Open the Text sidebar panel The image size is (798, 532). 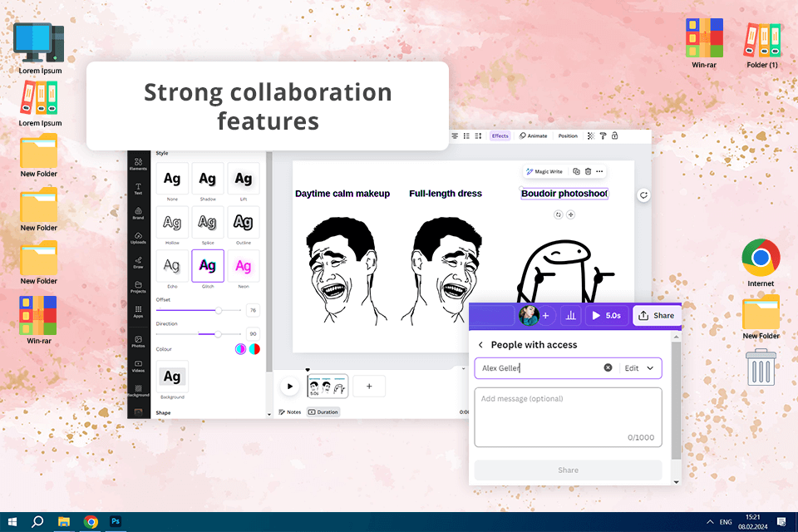coord(138,189)
